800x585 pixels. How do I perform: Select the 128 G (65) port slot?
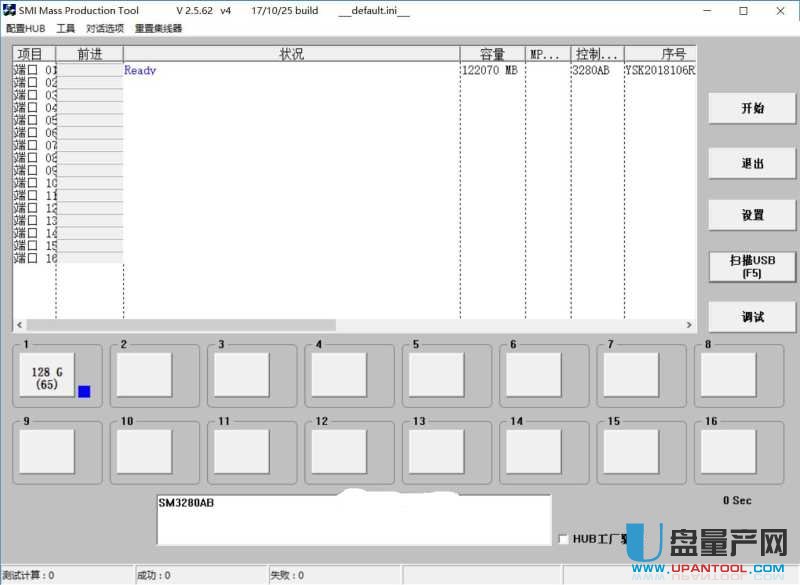tap(47, 376)
